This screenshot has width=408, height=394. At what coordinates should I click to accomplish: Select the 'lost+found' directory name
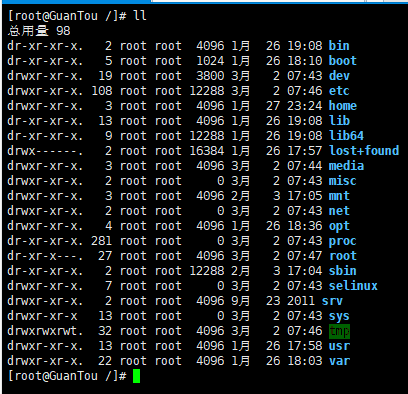pyautogui.click(x=364, y=151)
